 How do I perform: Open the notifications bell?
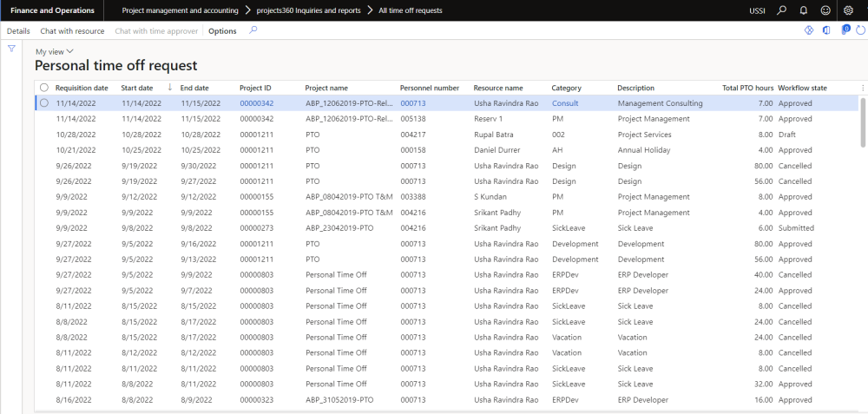(x=804, y=10)
